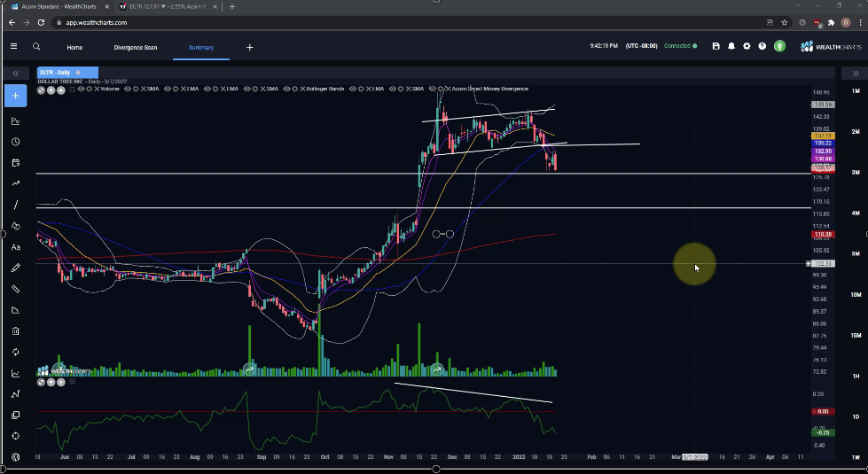
Task: Toggle visibility eye for Bollinger Bands
Action: [x=286, y=89]
